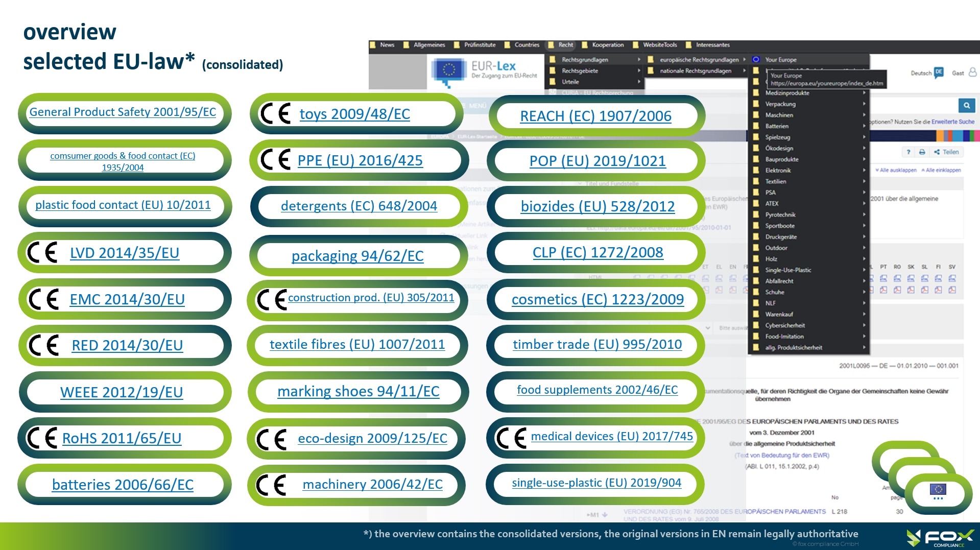This screenshot has height=550, width=980.
Task: Click the Teilen share button
Action: click(946, 152)
